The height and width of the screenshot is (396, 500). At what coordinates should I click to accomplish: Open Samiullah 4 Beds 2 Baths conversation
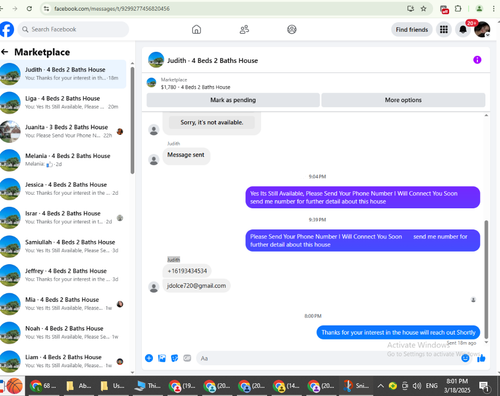(63, 246)
